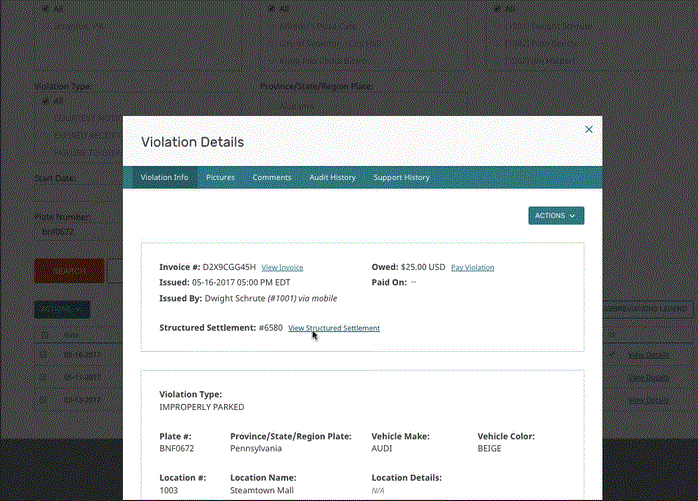
Task: Select the $25.00 USD owed amount
Action: 423,267
